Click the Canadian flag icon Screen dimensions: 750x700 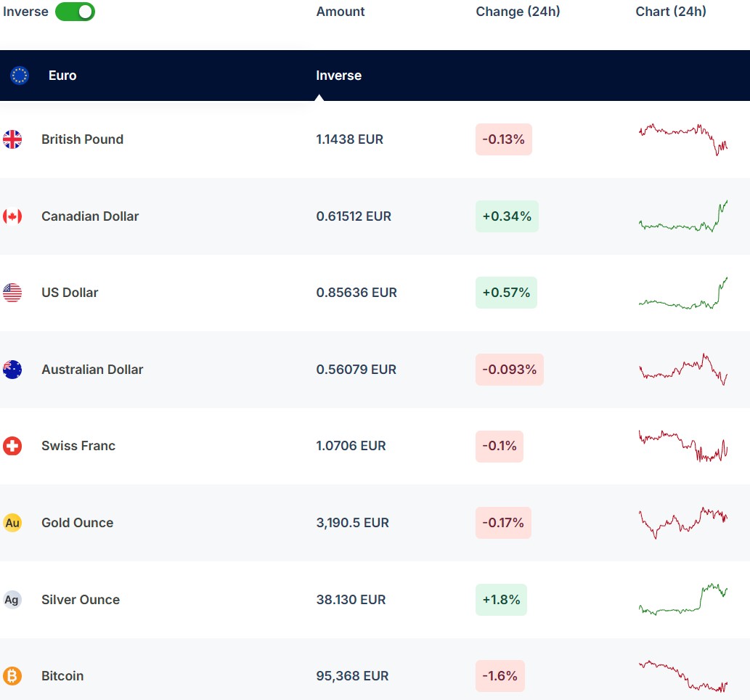pyautogui.click(x=12, y=216)
